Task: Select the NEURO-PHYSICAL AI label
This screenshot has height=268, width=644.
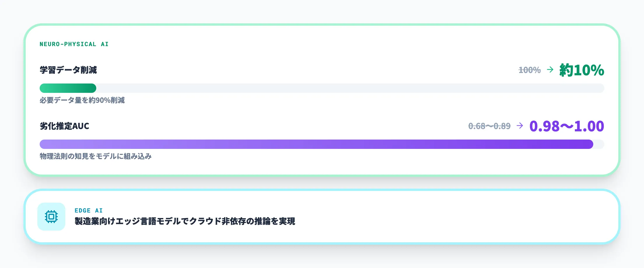Action: coord(74,44)
